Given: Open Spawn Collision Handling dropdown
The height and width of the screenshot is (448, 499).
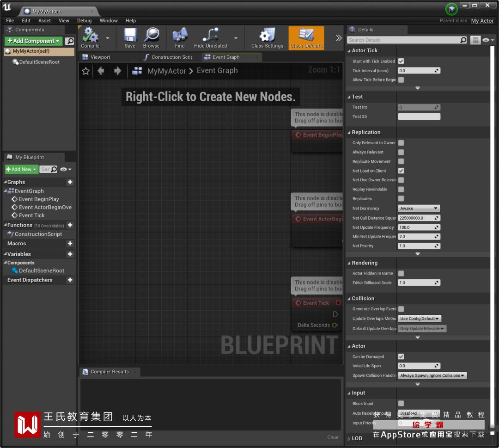Looking at the screenshot, I should pyautogui.click(x=432, y=375).
